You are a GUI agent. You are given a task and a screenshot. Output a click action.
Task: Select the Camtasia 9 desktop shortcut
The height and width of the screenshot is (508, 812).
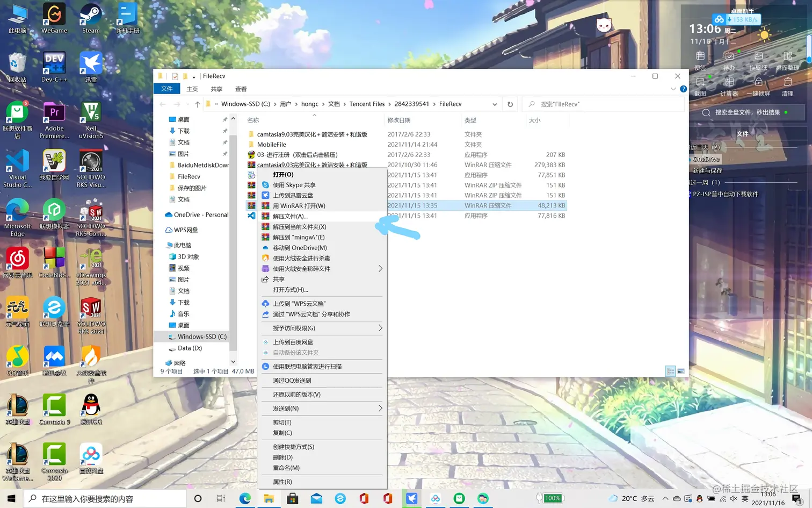54,409
